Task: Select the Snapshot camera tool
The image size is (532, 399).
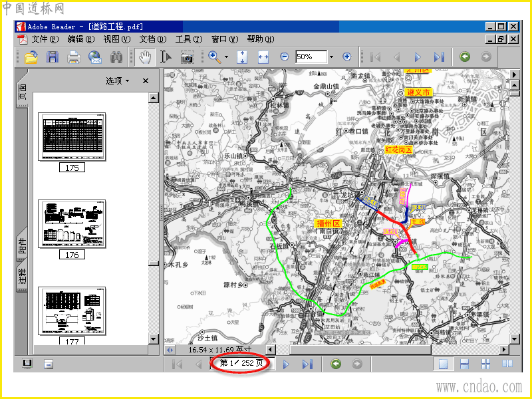Action: point(187,57)
